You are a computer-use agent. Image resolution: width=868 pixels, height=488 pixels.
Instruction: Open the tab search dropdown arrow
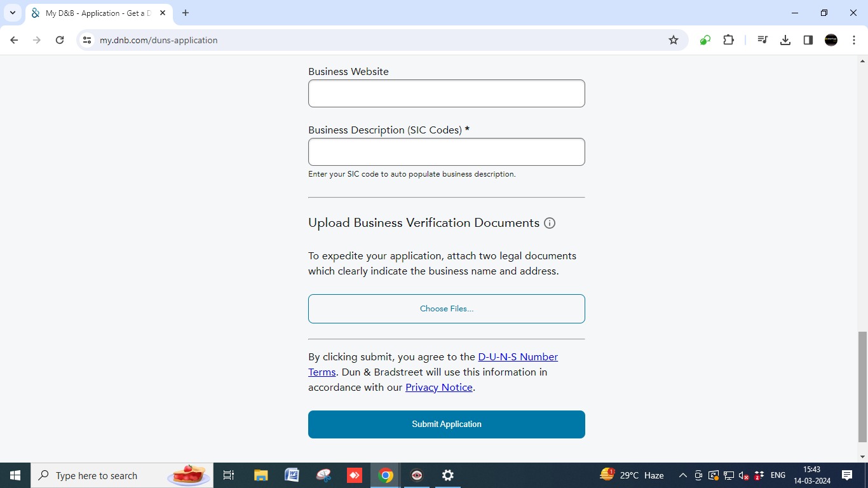click(x=11, y=13)
